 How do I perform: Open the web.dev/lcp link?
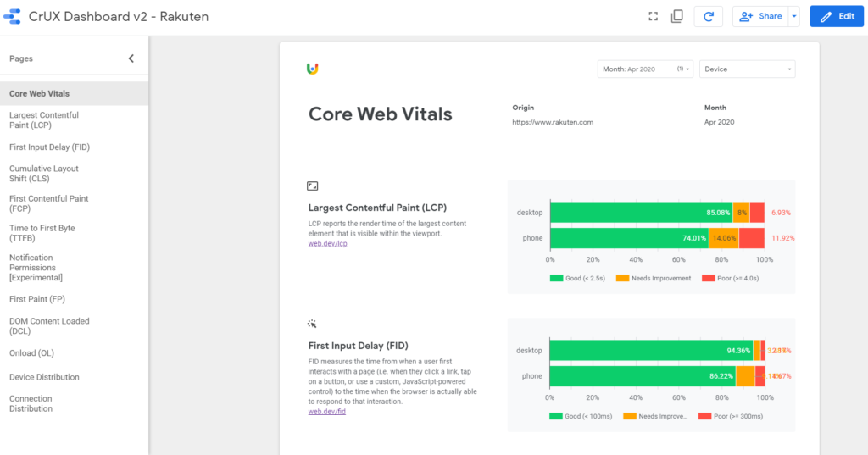328,243
